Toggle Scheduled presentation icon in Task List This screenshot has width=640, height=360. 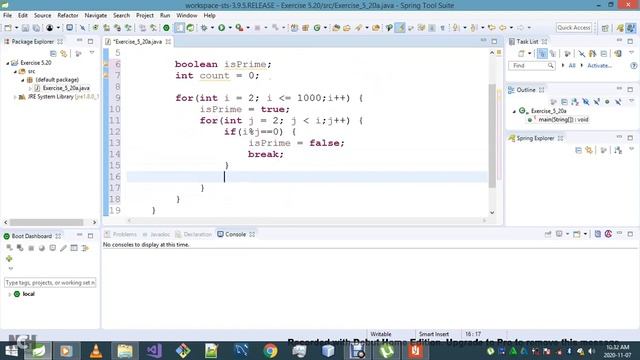click(553, 53)
